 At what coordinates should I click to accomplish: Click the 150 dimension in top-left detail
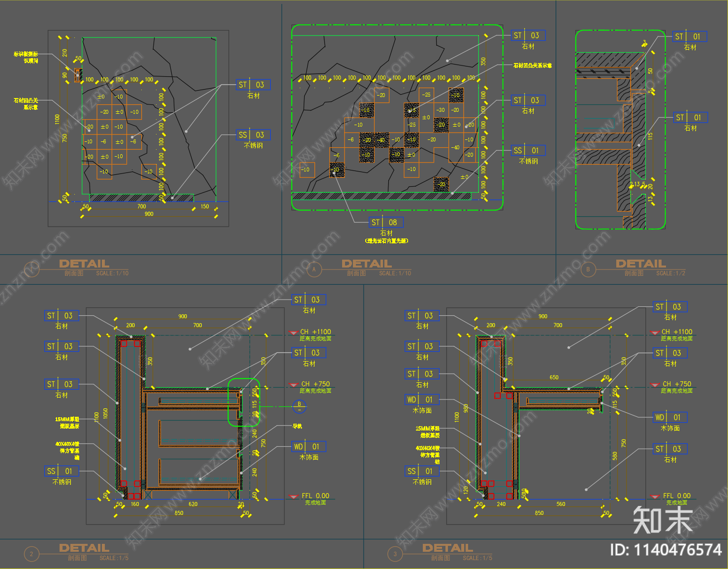[x=204, y=206]
